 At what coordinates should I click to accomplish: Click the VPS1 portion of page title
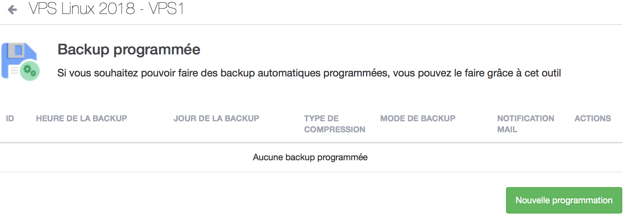tap(166, 8)
